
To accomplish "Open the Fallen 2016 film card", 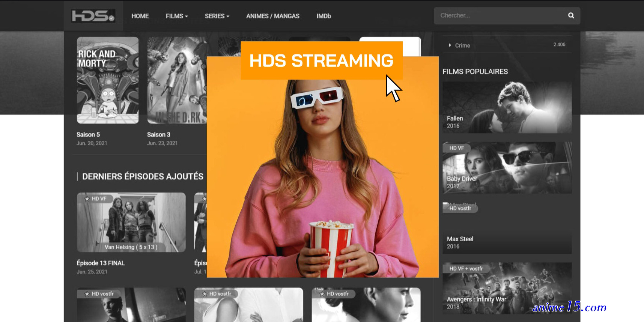I will click(x=507, y=108).
